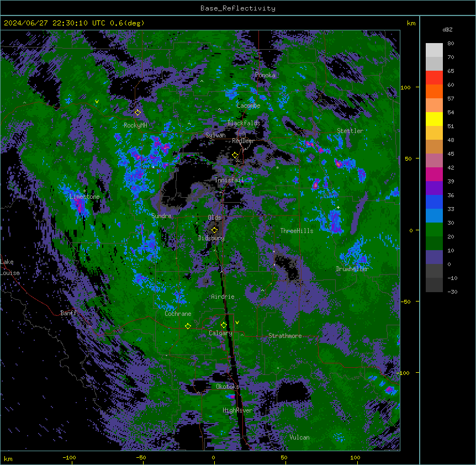This screenshot has height=465, width=476.
Task: Click the purple 36-39 dBZ legend swatch
Action: point(434,188)
